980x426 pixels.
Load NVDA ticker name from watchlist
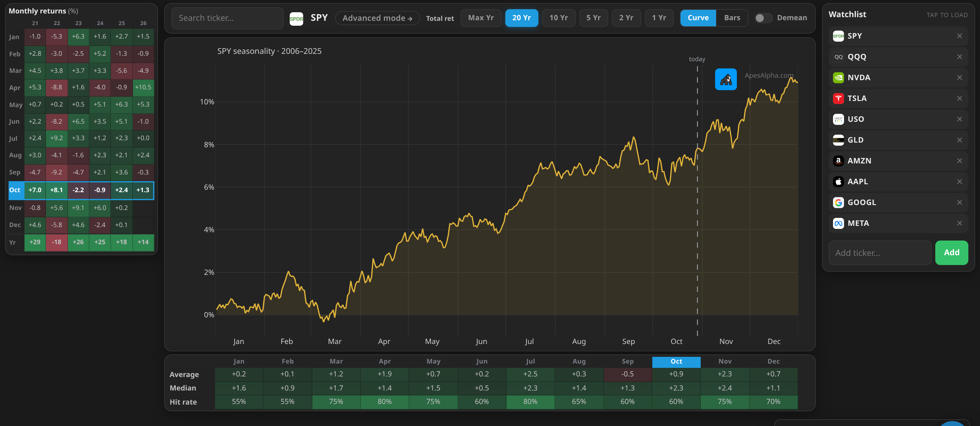click(x=859, y=77)
